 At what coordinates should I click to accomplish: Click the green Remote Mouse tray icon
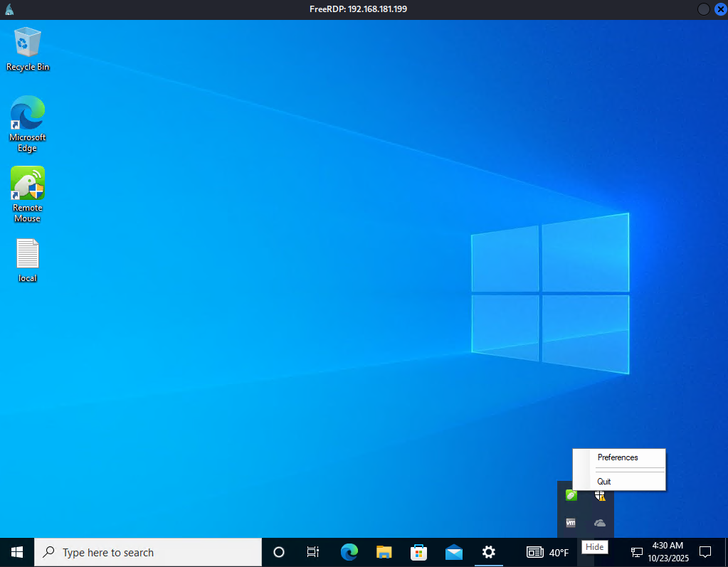pyautogui.click(x=571, y=495)
